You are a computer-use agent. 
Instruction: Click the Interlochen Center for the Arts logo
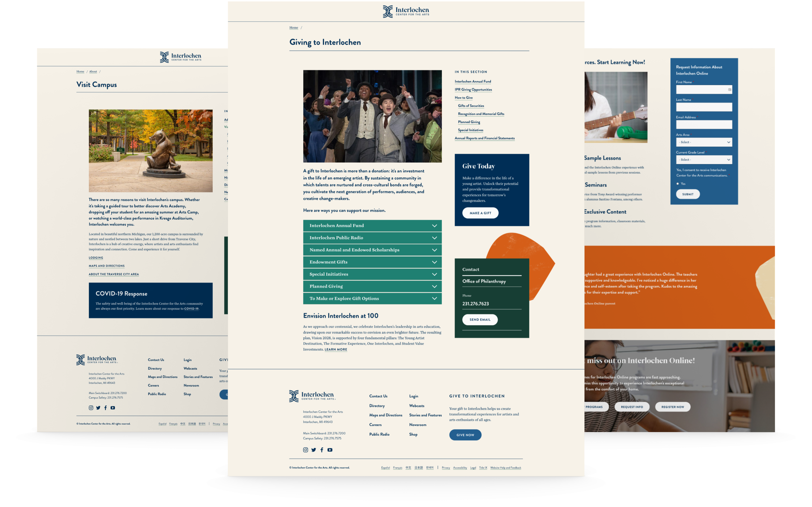406,10
